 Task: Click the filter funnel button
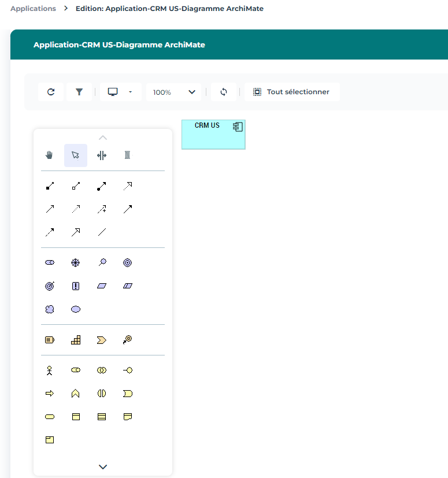(79, 92)
